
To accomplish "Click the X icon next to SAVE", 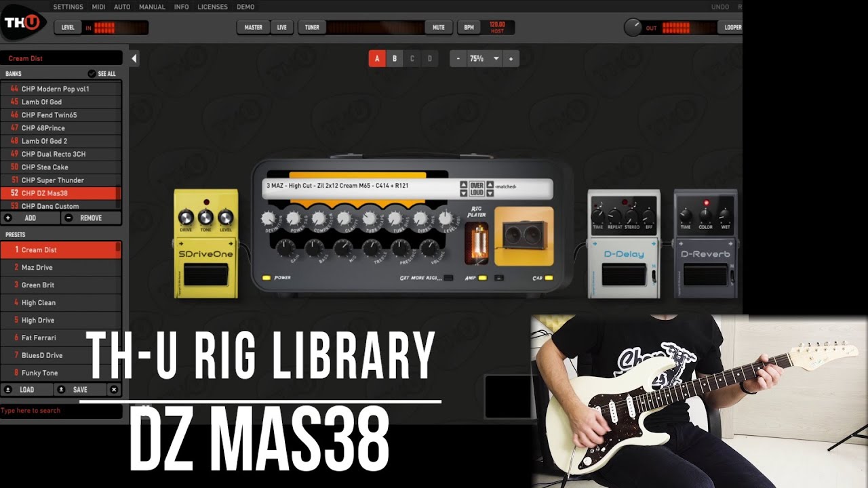I will click(114, 390).
